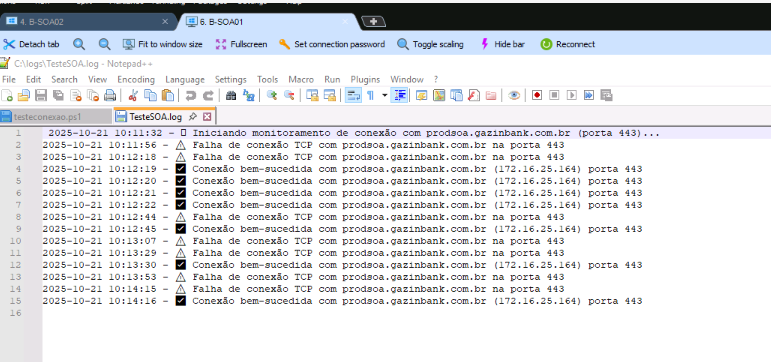Open the File menu
This screenshot has width=771, height=362.
coord(9,79)
